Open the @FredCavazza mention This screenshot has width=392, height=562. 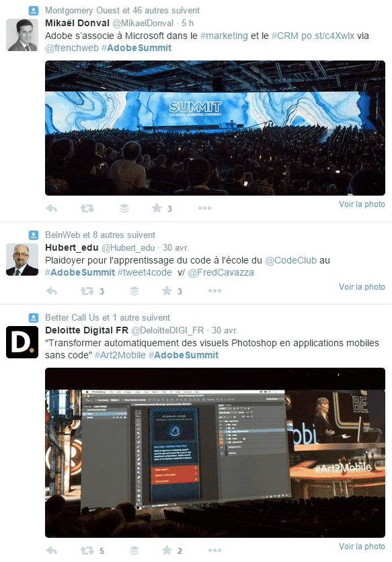pyautogui.click(x=221, y=272)
